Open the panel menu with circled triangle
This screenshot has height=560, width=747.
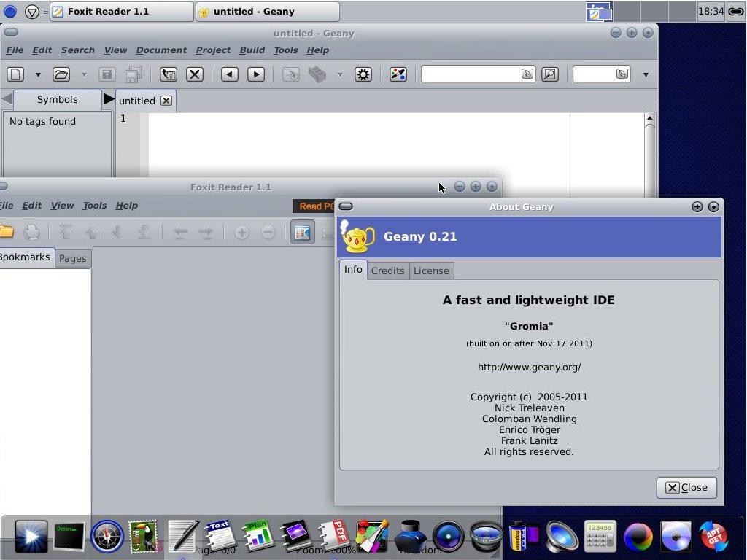click(x=32, y=12)
